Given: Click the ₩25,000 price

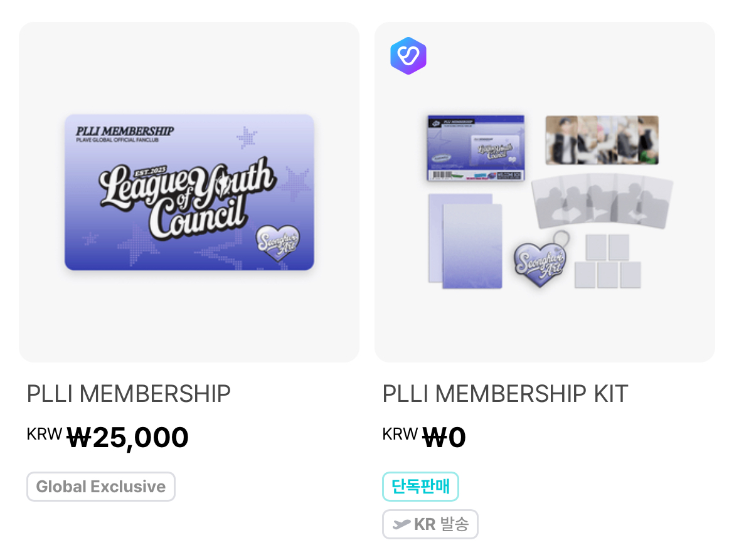Looking at the screenshot, I should [127, 437].
